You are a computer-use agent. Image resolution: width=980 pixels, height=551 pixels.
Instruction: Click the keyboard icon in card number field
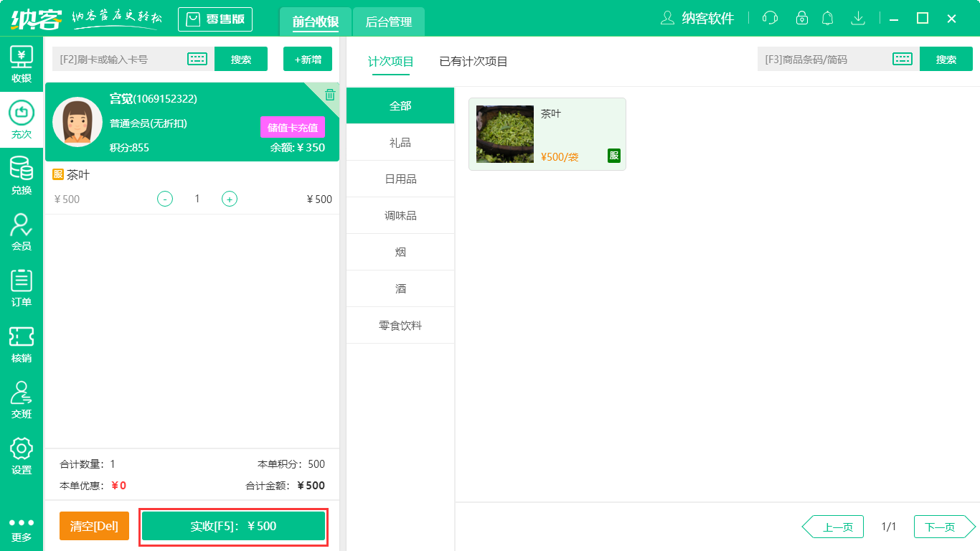(x=197, y=59)
